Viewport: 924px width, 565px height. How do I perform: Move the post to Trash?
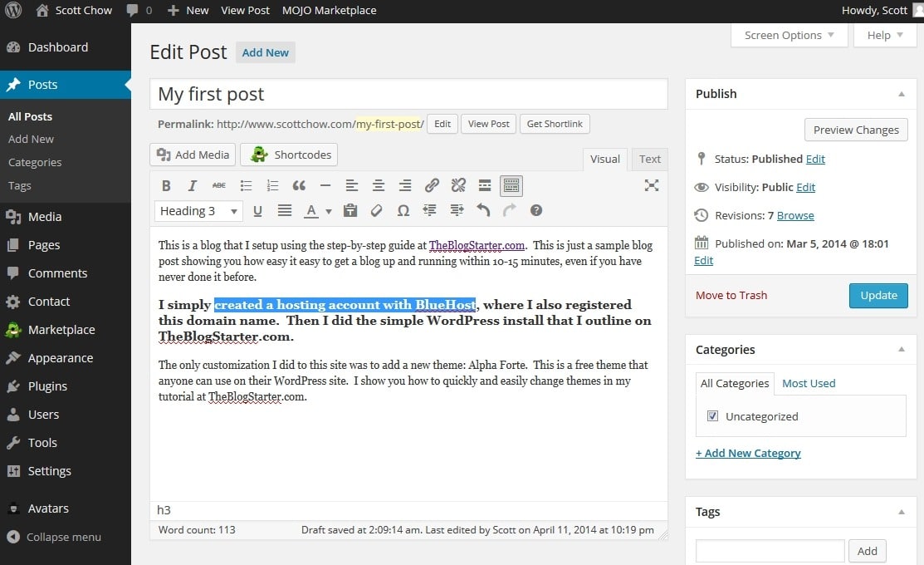pos(731,295)
